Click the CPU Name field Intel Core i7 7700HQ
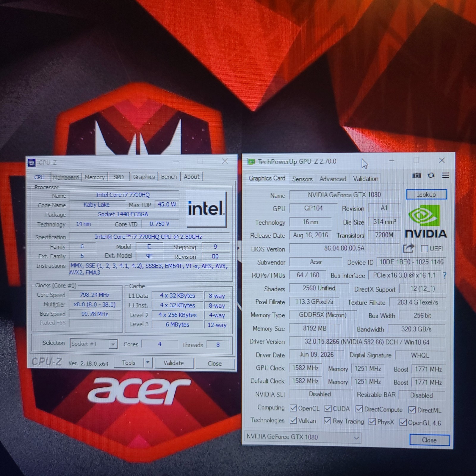The width and height of the screenshot is (476, 476). click(x=123, y=195)
